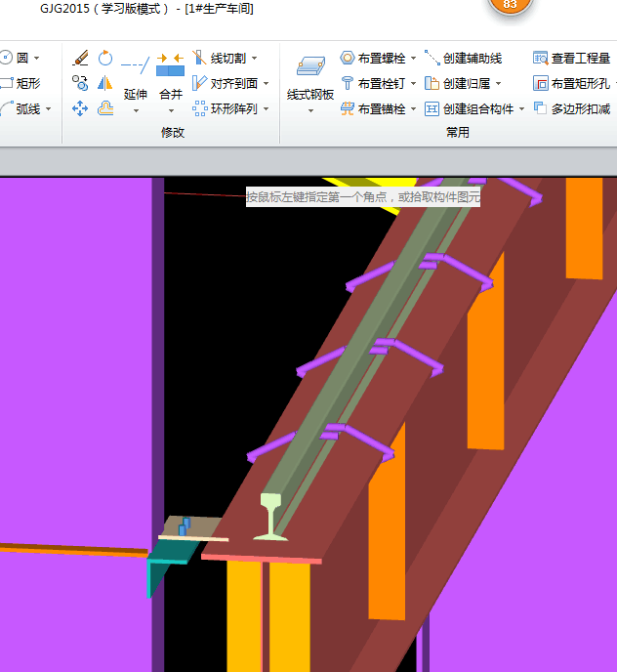Expand the 布置锚栓 dropdown arrow
Viewport: 617px width, 672px height.
[414, 108]
